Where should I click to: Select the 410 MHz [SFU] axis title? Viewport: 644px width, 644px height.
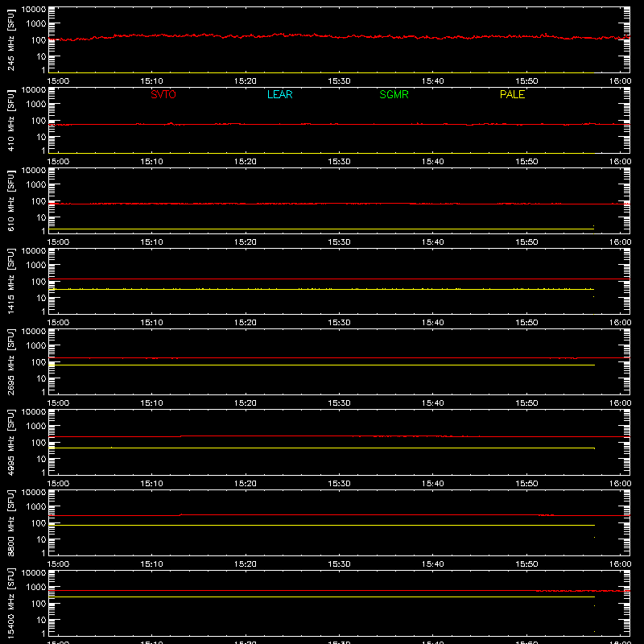[10, 120]
